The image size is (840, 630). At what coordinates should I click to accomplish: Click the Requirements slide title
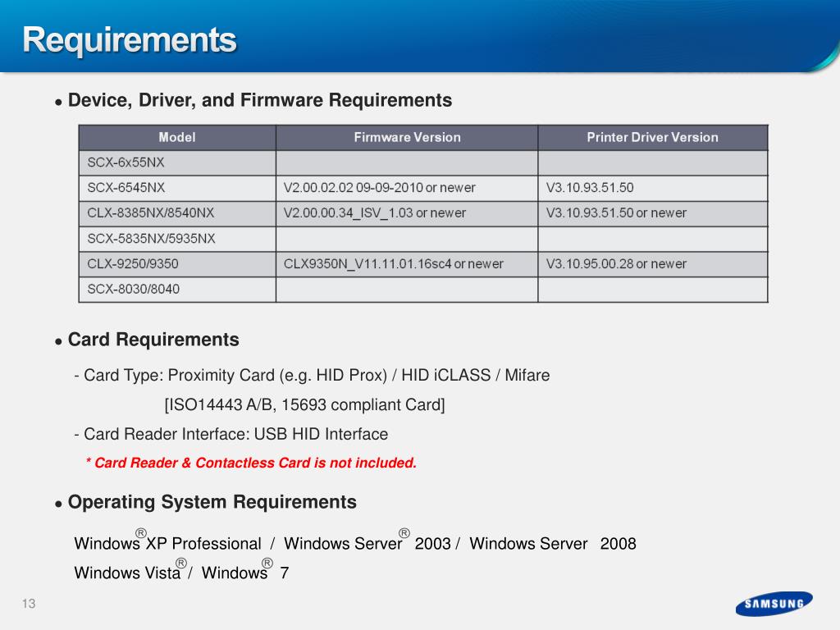(129, 40)
